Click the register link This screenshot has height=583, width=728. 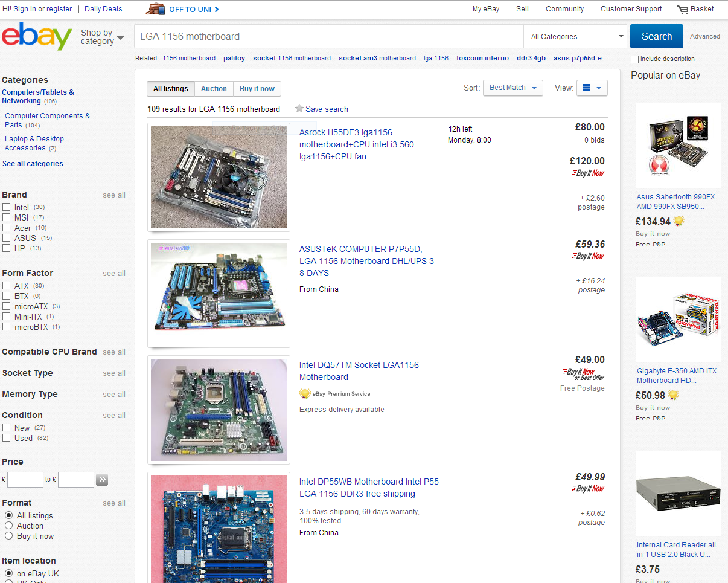click(59, 9)
